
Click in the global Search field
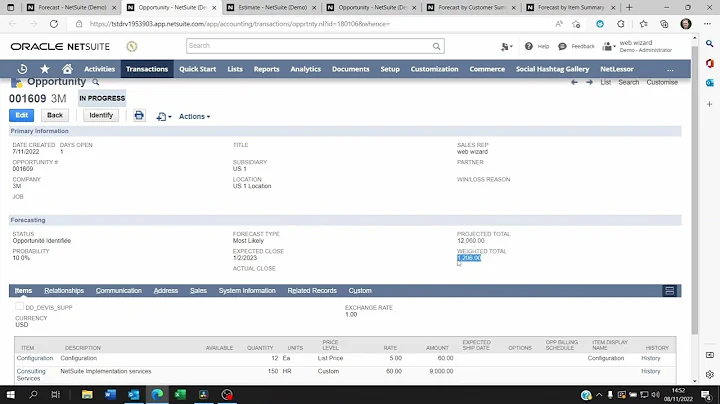click(309, 46)
